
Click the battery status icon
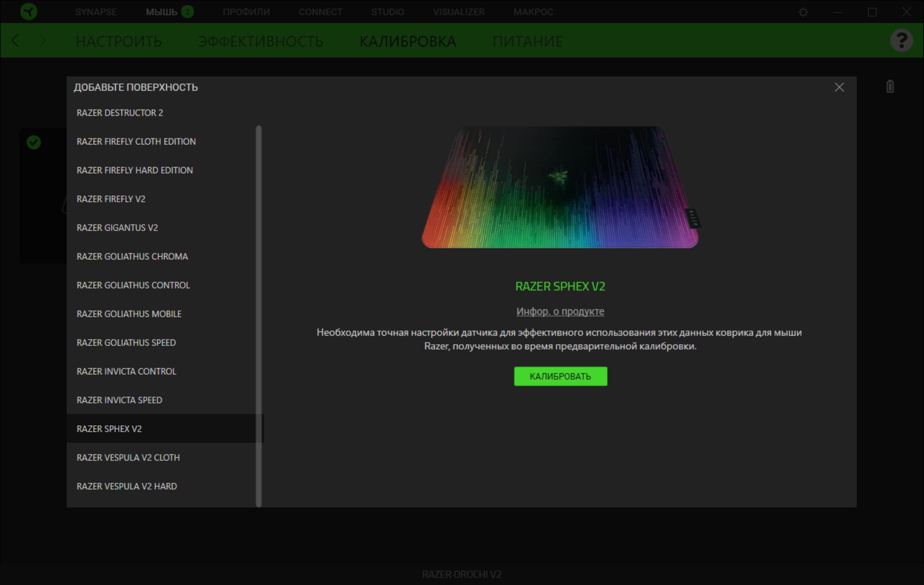(x=890, y=87)
